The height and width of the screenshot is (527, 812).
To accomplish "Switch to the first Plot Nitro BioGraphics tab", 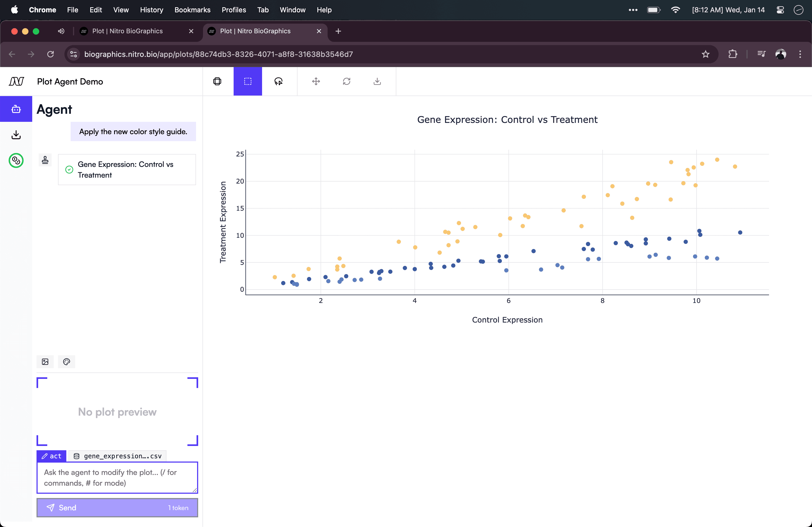I will tap(128, 31).
